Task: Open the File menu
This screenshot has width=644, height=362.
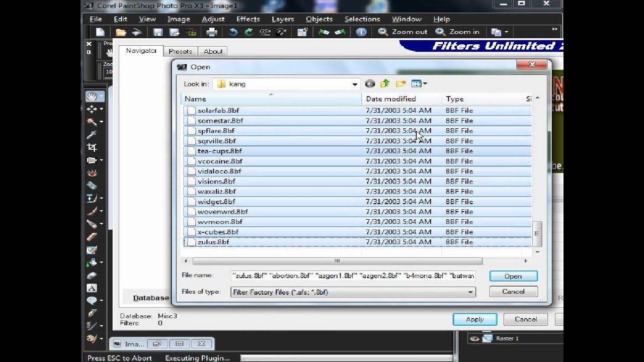Action: click(x=96, y=19)
